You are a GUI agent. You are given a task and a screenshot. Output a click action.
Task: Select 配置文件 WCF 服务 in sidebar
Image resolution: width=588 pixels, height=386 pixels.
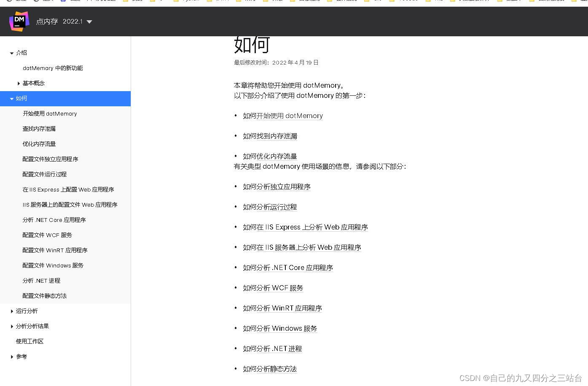coord(47,235)
